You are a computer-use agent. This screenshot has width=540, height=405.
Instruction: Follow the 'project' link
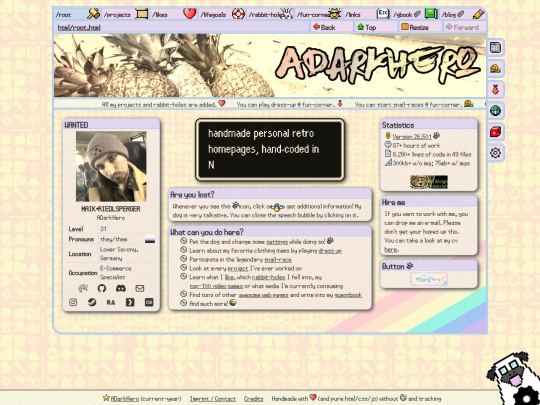(x=238, y=268)
